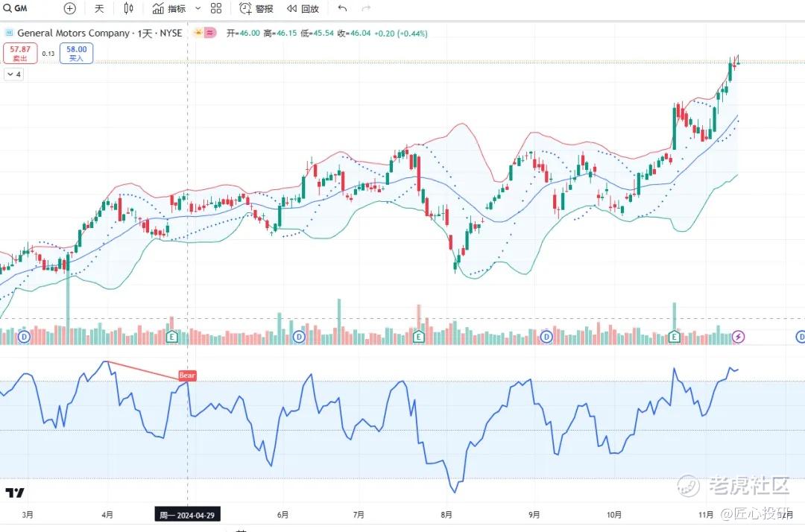The image size is (805, 532).
Task: Click the E earnings marker near late April
Action: [x=172, y=337]
